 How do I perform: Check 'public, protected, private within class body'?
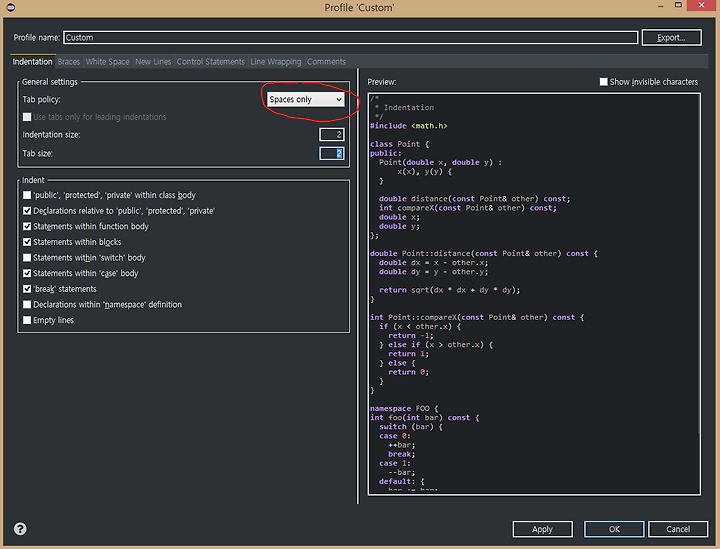(27, 195)
